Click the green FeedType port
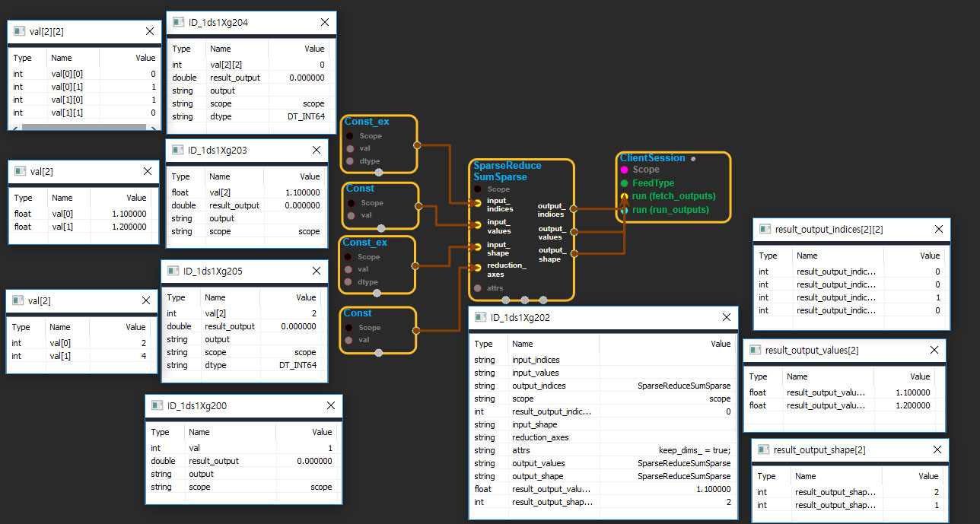Image resolution: width=980 pixels, height=524 pixels. [624, 183]
